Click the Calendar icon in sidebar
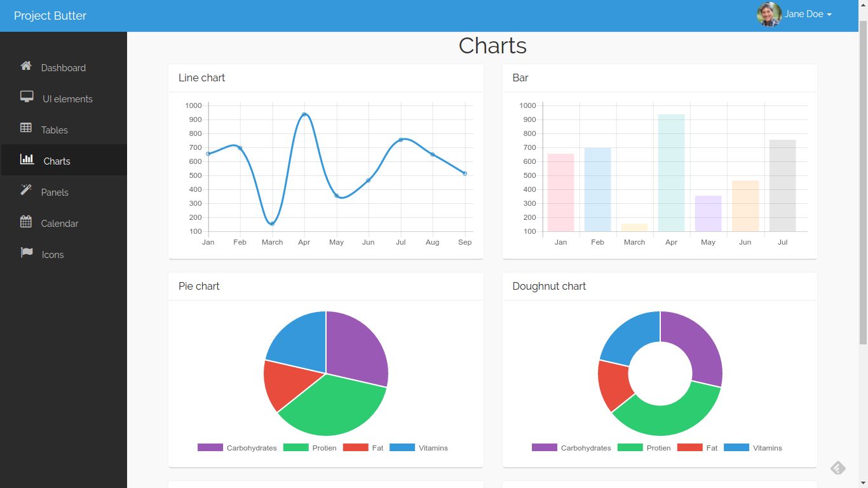The height and width of the screenshot is (488, 868). click(x=26, y=222)
